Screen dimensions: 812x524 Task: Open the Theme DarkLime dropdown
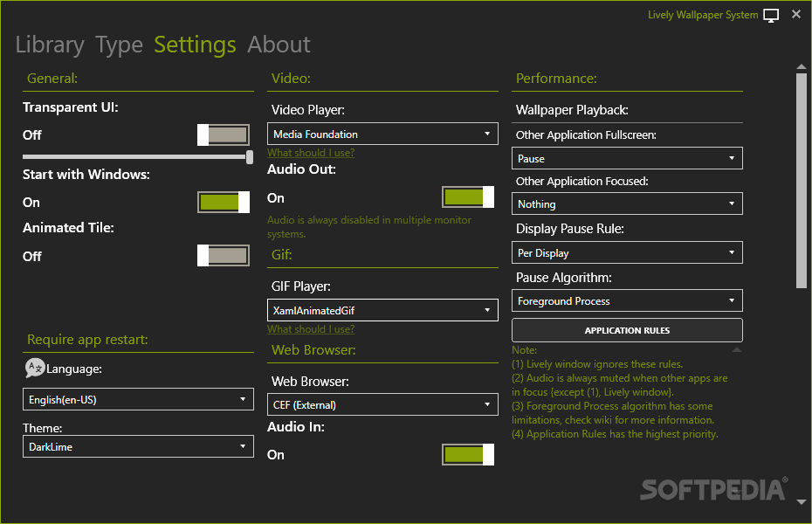pos(138,446)
